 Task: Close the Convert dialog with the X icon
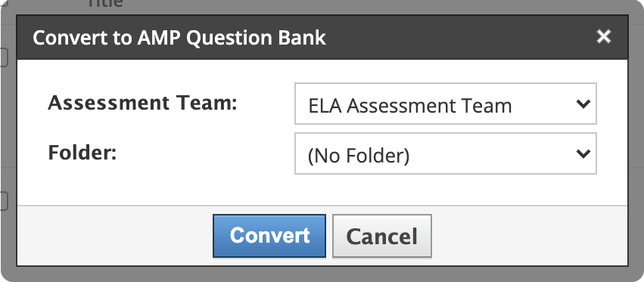[x=603, y=37]
